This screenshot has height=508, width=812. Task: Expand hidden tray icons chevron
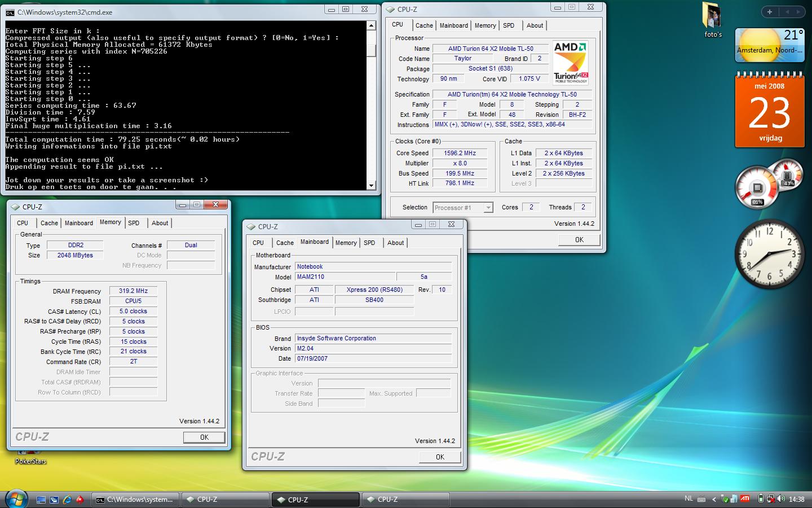(714, 499)
